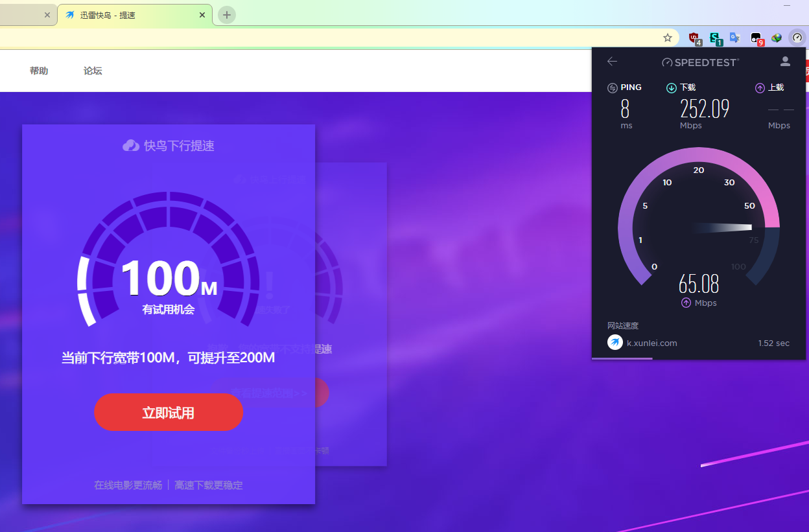Image resolution: width=809 pixels, height=532 pixels.
Task: Click the 快鸟下行提速 heading
Action: (179, 146)
